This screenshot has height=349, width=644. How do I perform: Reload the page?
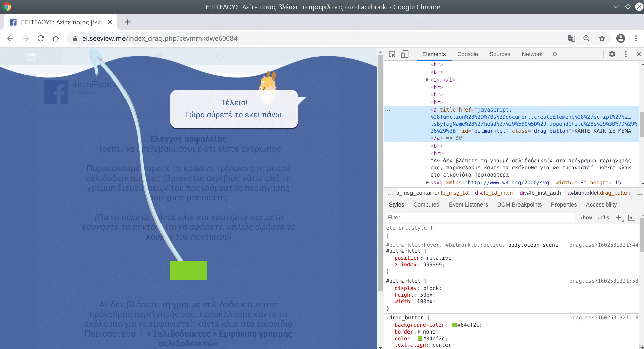point(41,38)
